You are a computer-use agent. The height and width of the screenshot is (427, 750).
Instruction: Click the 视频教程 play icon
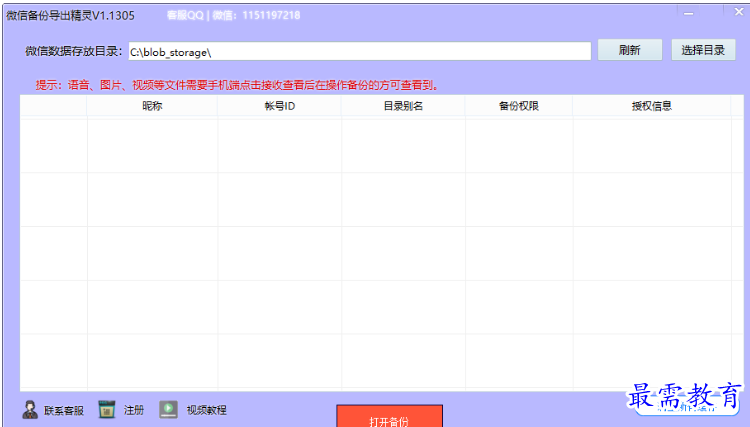pos(168,409)
